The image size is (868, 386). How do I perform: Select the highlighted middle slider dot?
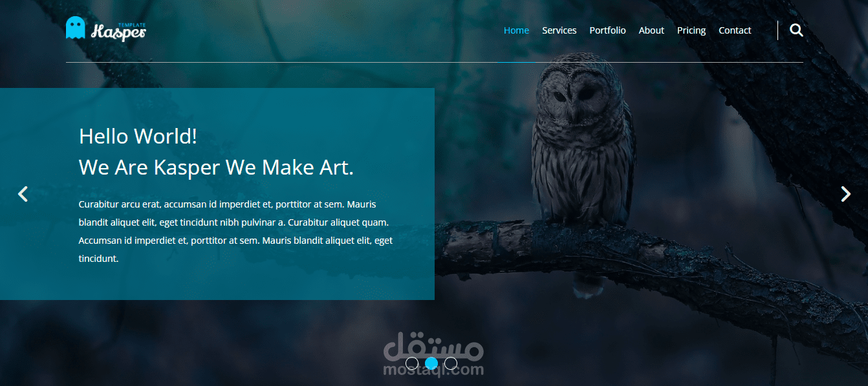[x=431, y=363]
